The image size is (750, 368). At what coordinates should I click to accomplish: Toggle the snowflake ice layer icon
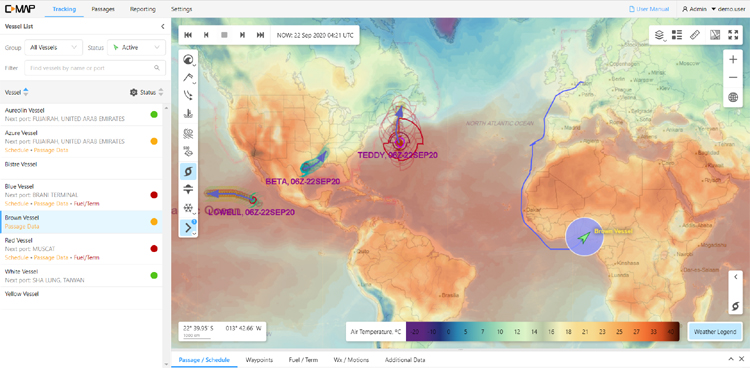188,209
